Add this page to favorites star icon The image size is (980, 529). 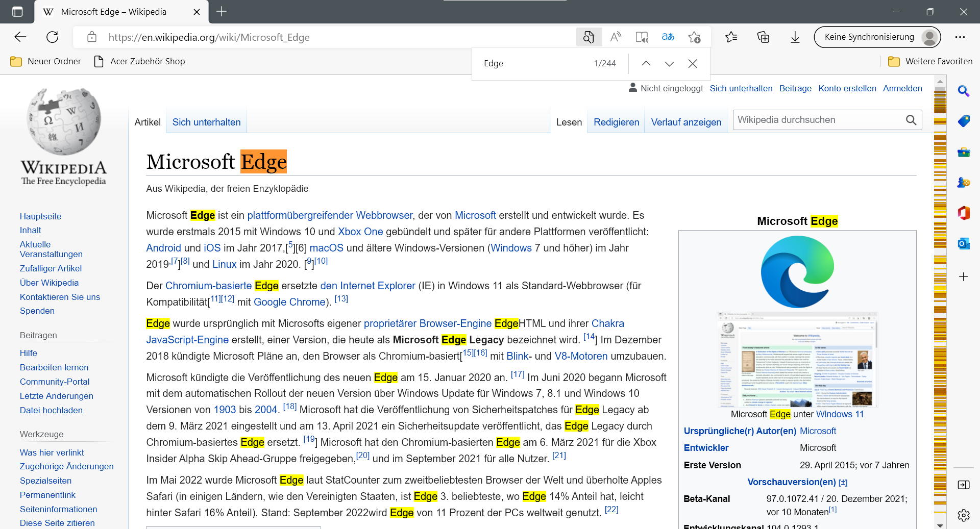694,37
